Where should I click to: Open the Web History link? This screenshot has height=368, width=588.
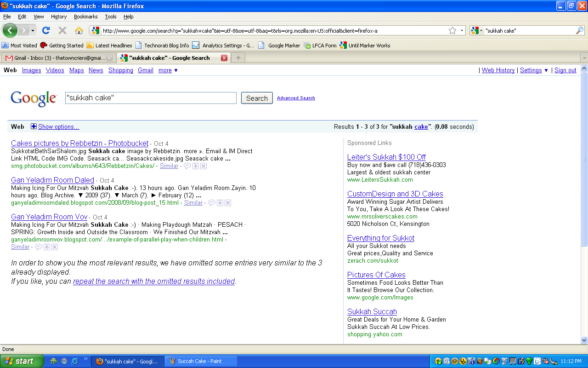pos(498,70)
